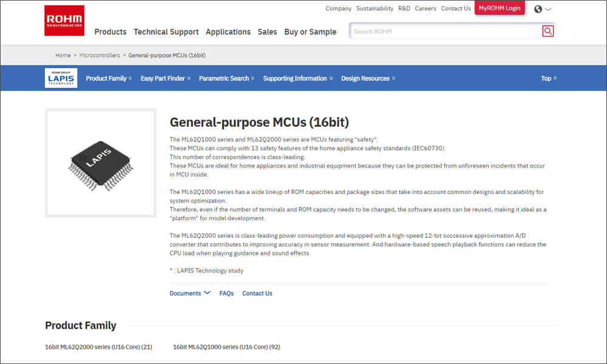This screenshot has height=364, width=607.
Task: Go to Microcontrollers breadcrumb
Action: point(100,55)
